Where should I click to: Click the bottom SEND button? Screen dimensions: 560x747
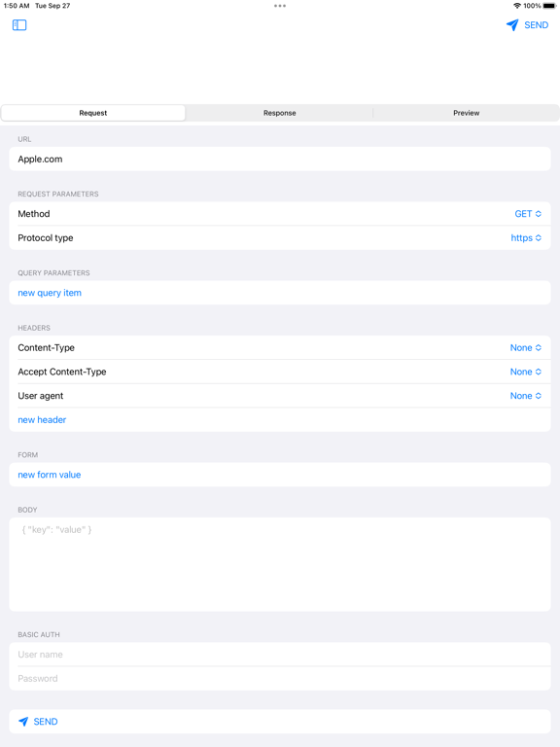(280, 722)
